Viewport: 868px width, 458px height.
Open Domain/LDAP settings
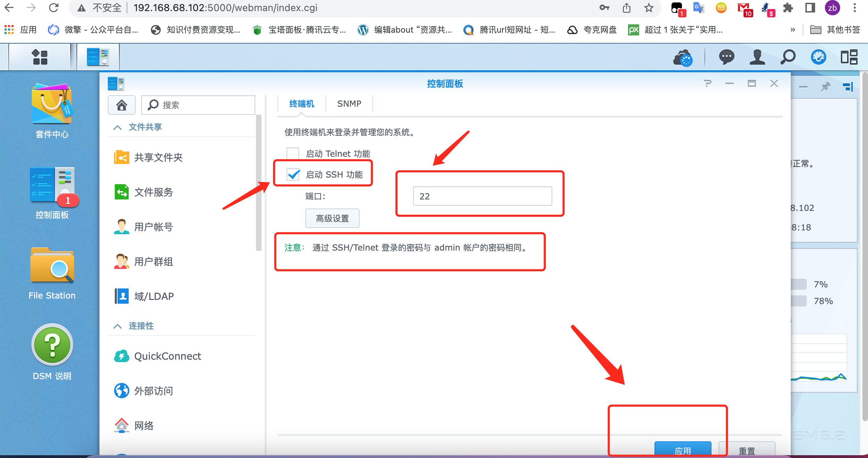[x=145, y=296]
